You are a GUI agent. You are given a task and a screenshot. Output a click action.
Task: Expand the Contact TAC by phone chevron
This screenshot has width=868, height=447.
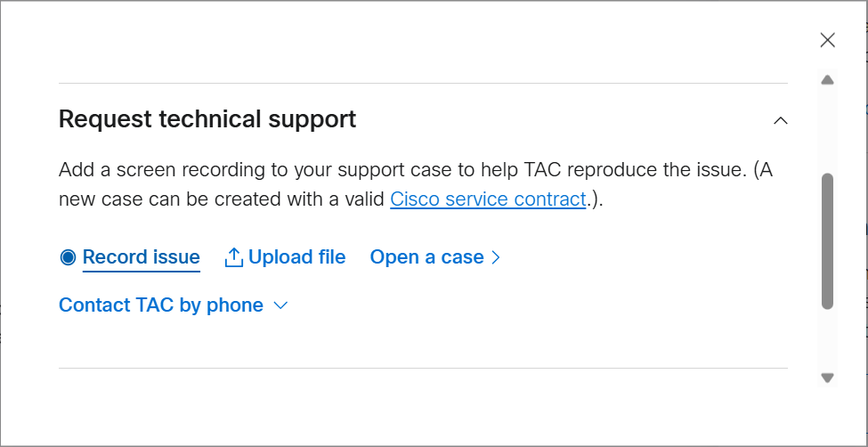pos(281,305)
